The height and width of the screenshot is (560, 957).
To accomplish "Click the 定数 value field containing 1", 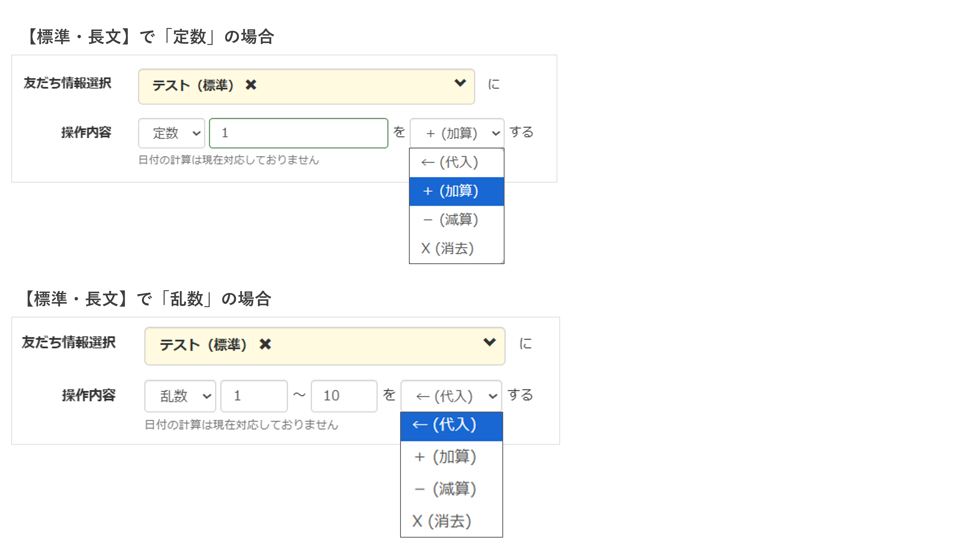I will tap(299, 133).
